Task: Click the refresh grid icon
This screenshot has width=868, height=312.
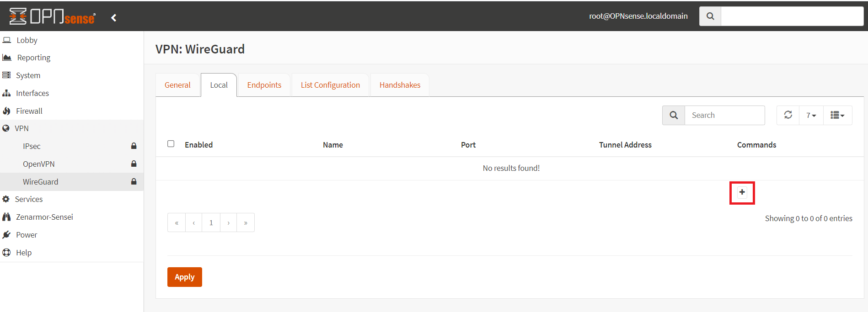Action: click(x=788, y=115)
